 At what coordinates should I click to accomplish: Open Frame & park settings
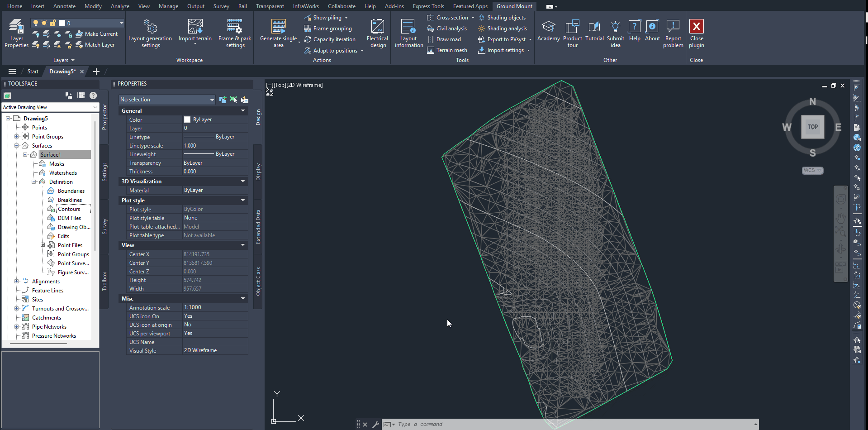(234, 33)
